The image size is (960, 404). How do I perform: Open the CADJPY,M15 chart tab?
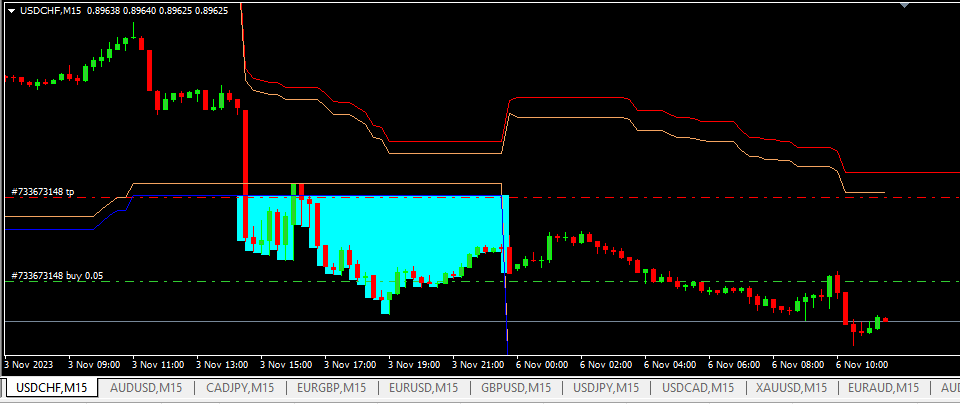240,387
